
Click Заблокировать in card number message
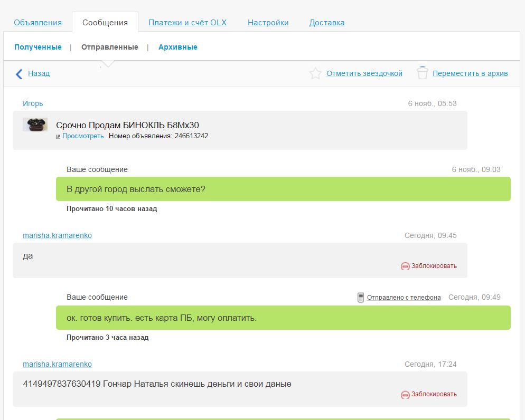[x=434, y=394]
